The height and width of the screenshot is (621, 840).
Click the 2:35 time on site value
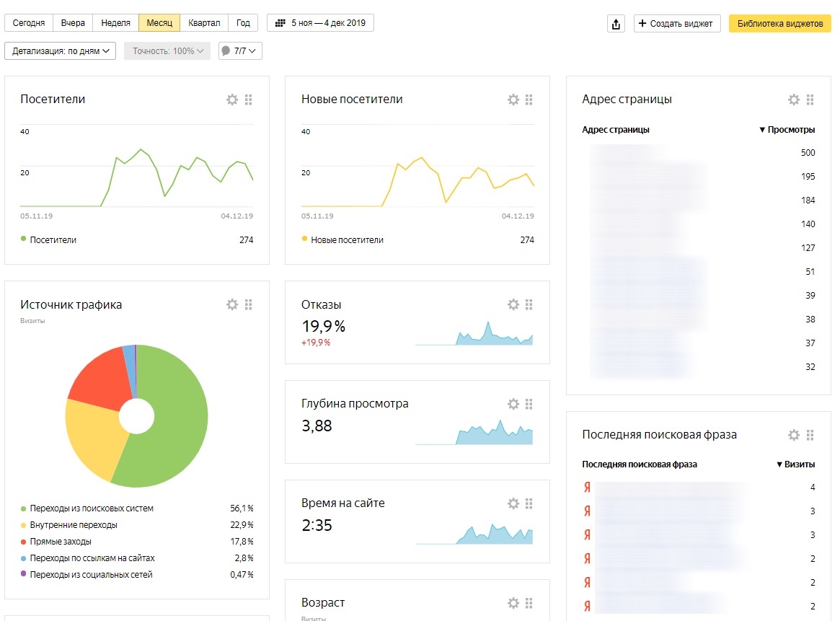pyautogui.click(x=317, y=525)
